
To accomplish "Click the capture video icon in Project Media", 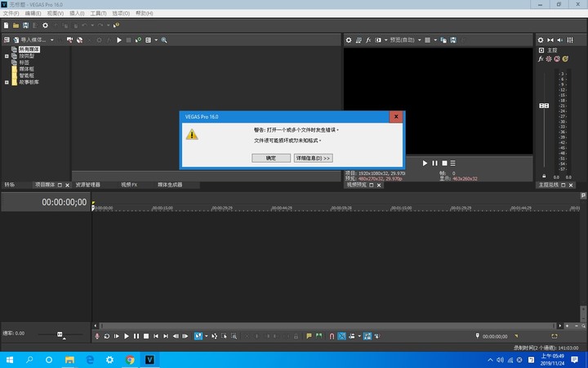I will [69, 40].
